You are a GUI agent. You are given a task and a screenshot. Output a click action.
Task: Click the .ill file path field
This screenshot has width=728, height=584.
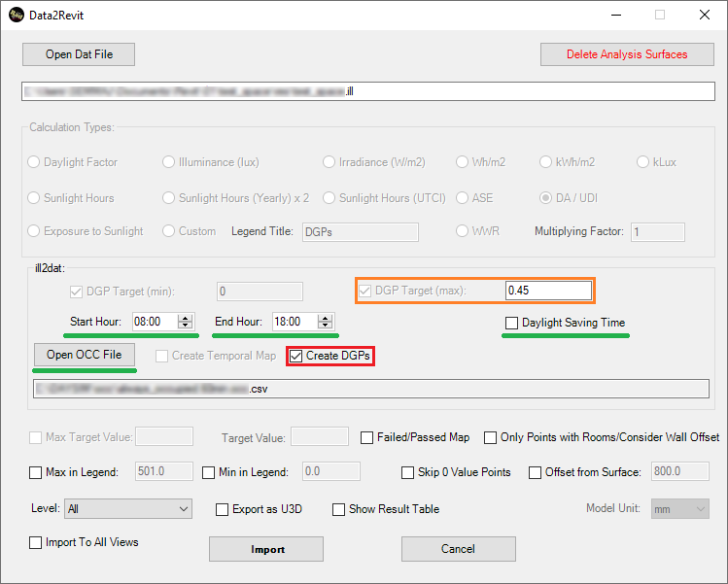pos(368,91)
